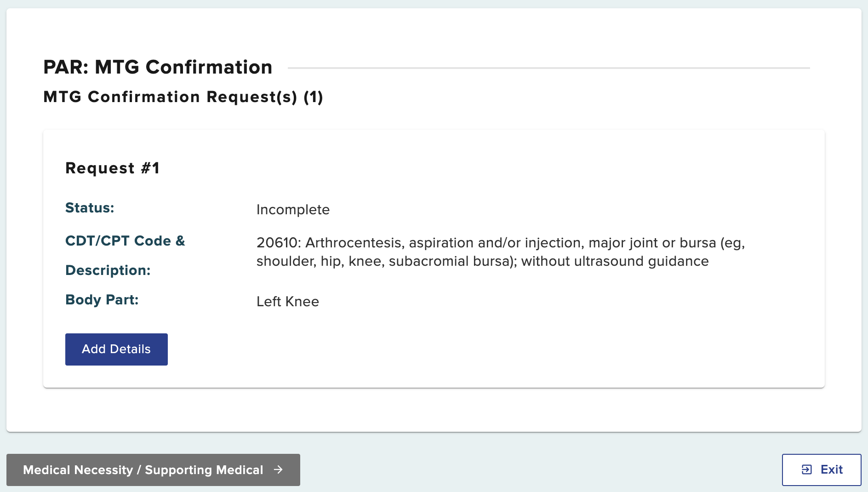Click the CDT/CPT Code & label
Screen dimensions: 868x492
pos(125,241)
